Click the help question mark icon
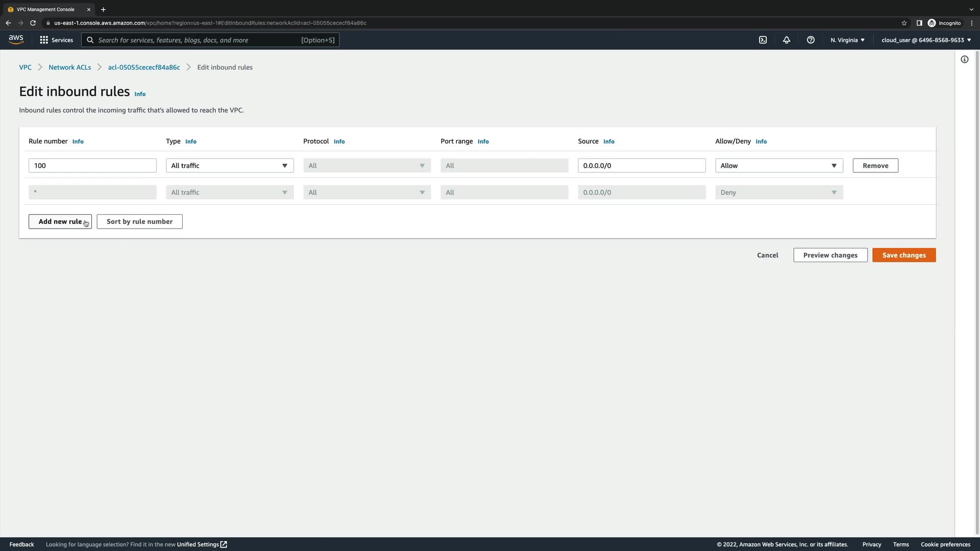The height and width of the screenshot is (551, 980). pos(811,40)
